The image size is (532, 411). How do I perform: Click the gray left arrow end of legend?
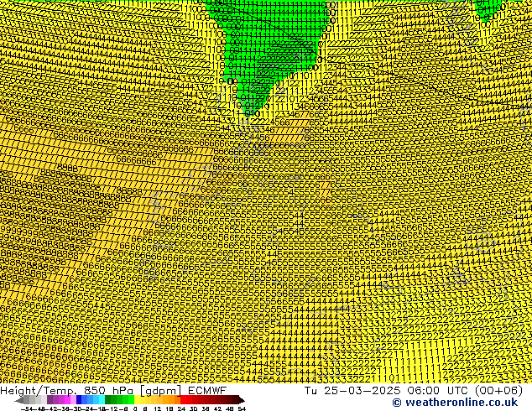tap(19, 400)
